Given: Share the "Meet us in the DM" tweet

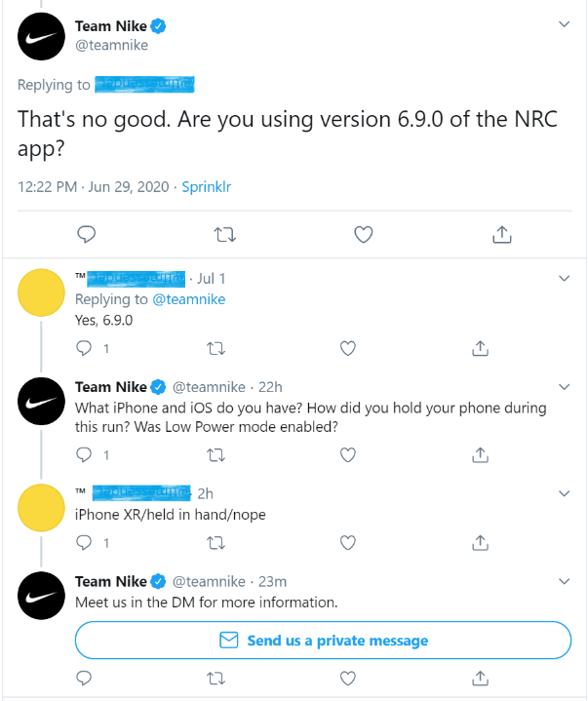Looking at the screenshot, I should click(480, 677).
